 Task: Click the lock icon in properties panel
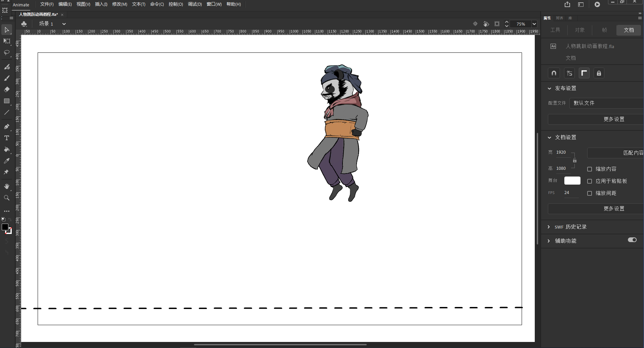pos(599,73)
